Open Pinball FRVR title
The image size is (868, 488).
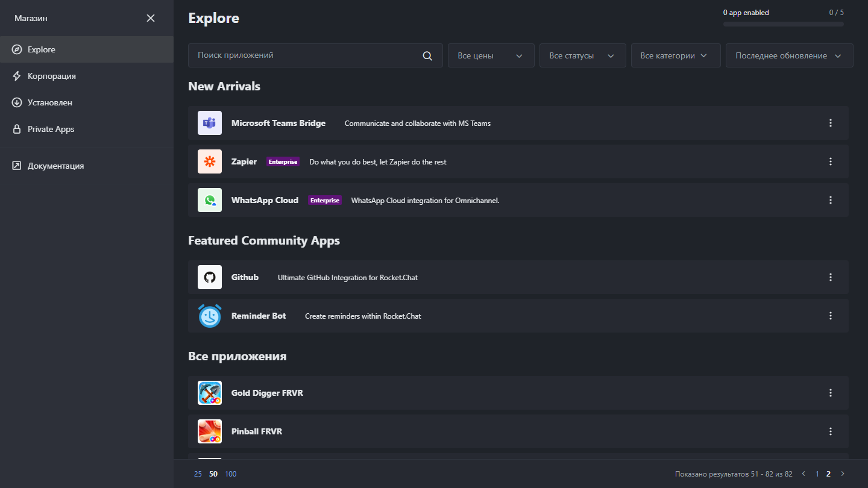point(257,431)
